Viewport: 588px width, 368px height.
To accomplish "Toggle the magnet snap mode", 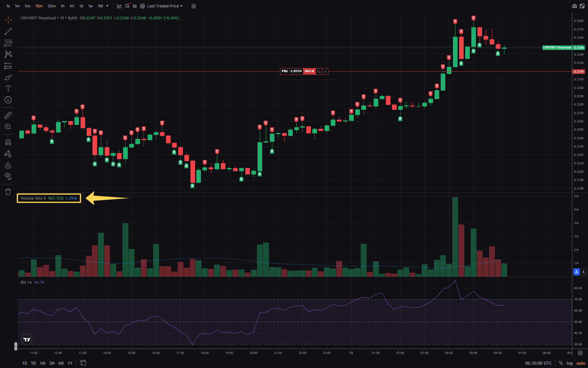I will [x=8, y=142].
